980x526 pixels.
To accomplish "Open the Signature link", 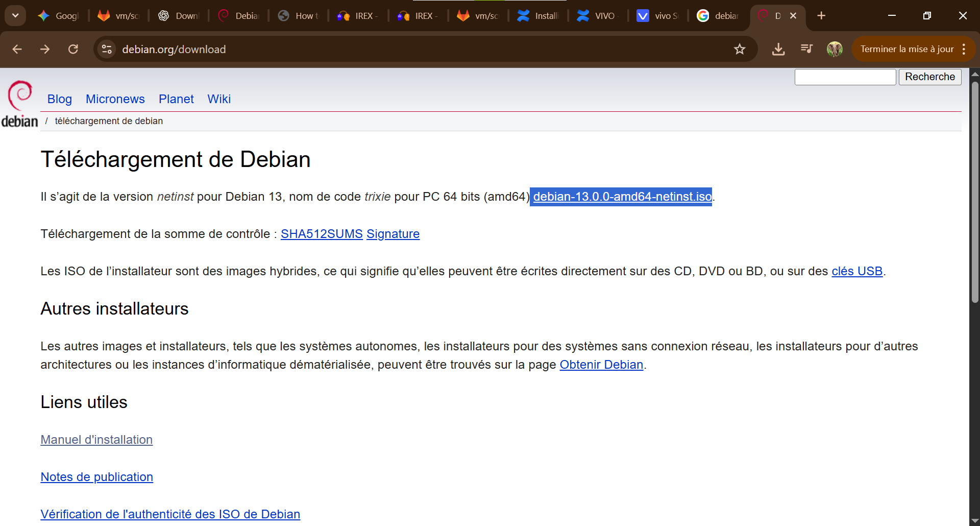I will [x=393, y=234].
